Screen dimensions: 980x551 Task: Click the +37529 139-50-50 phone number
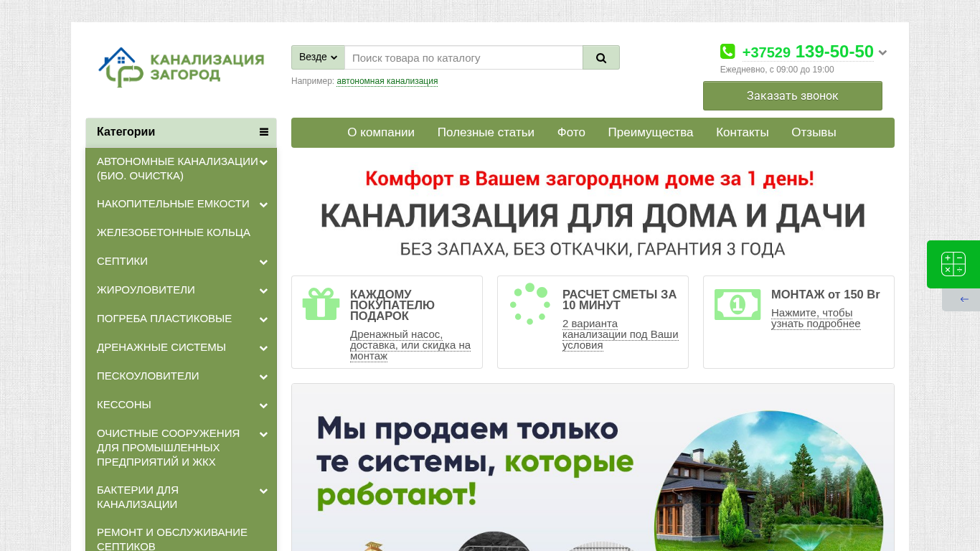tap(808, 52)
